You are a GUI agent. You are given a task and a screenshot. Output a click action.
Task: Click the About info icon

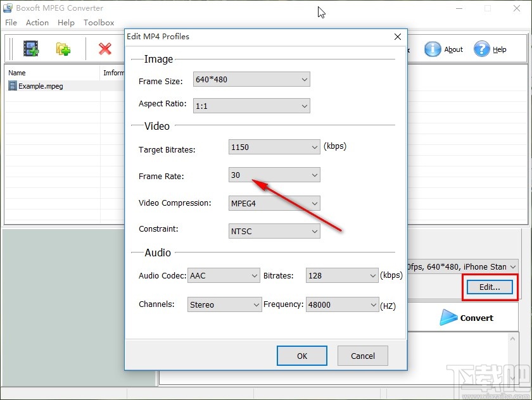(x=432, y=49)
